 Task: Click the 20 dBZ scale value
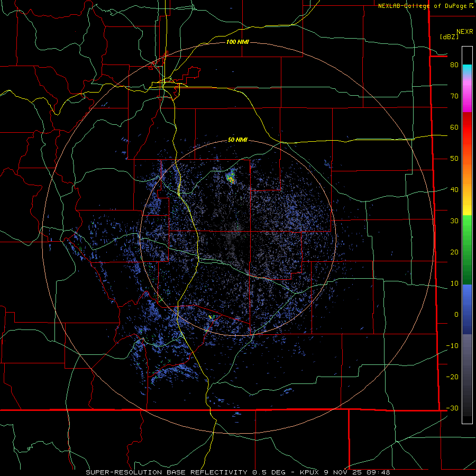pyautogui.click(x=454, y=252)
